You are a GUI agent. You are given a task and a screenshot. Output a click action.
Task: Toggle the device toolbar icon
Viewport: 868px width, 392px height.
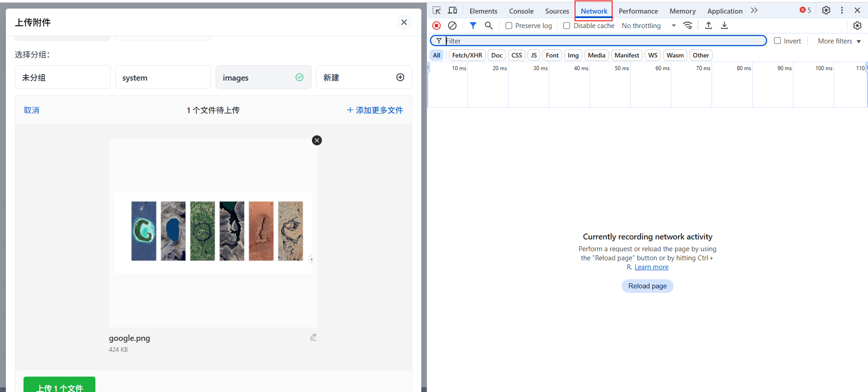453,10
